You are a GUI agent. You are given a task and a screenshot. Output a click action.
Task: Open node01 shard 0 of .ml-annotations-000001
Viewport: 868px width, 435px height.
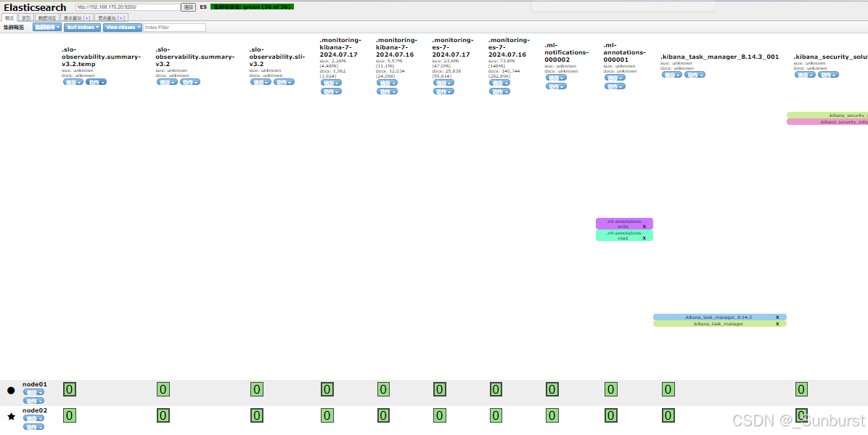[610, 389]
